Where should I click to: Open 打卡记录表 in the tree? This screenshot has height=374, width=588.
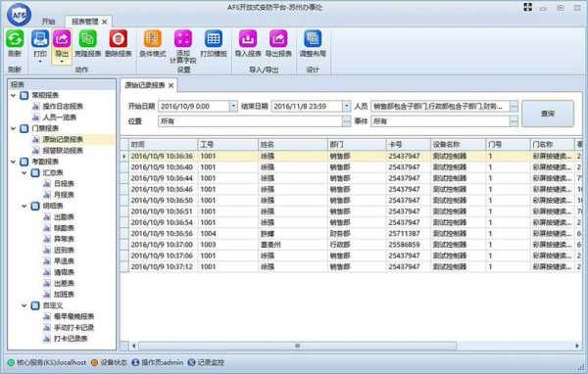(71, 339)
